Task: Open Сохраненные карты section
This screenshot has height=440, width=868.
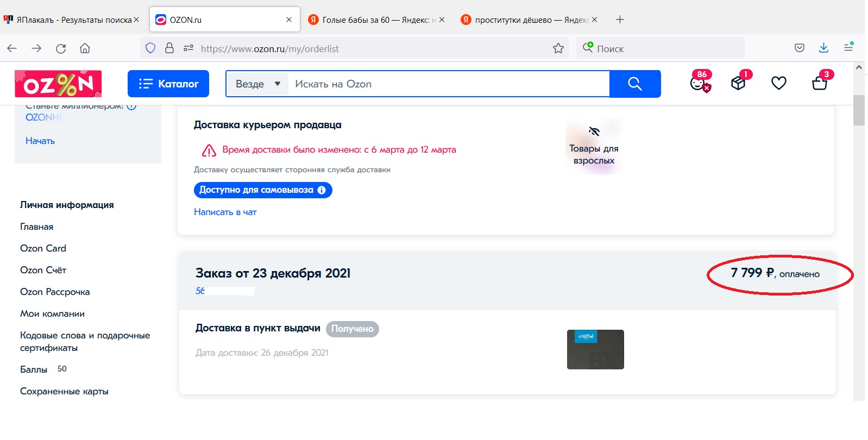Action: pos(64,391)
